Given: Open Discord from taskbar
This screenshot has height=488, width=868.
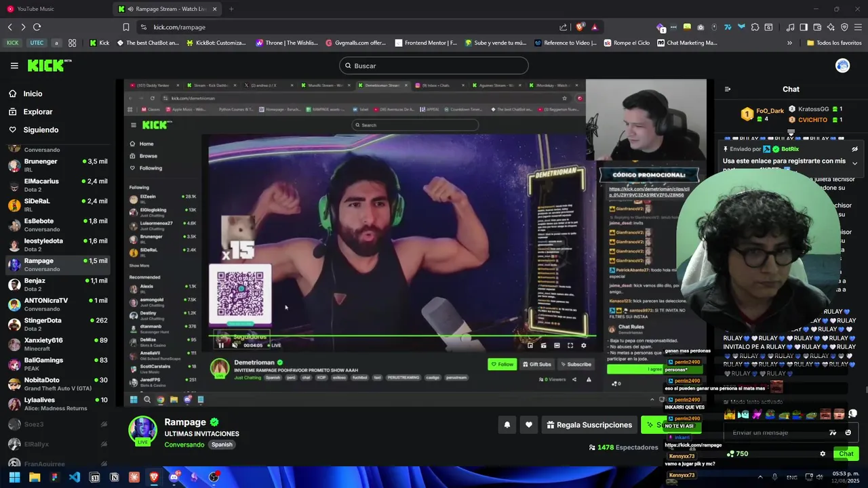Looking at the screenshot, I should tap(174, 477).
